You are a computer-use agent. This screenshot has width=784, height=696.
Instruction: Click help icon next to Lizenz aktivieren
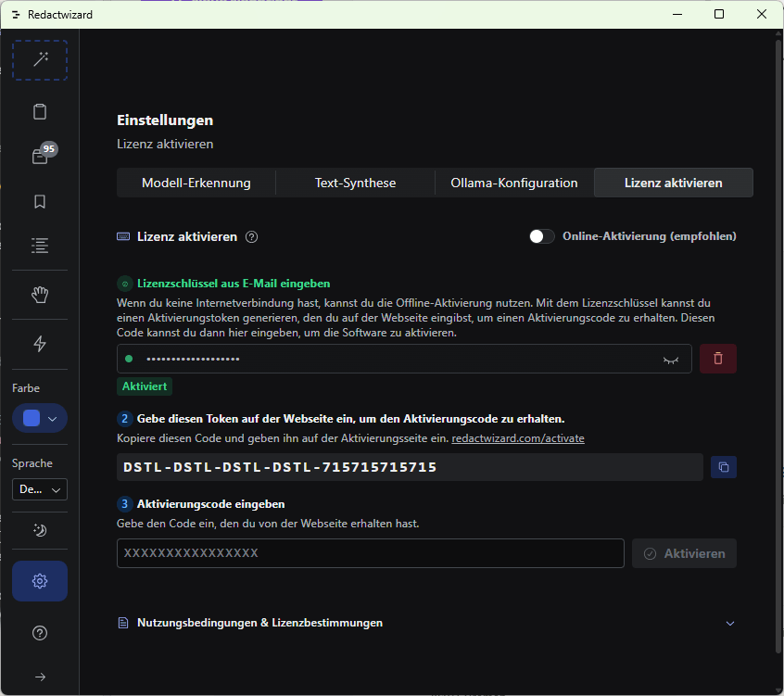click(x=251, y=237)
